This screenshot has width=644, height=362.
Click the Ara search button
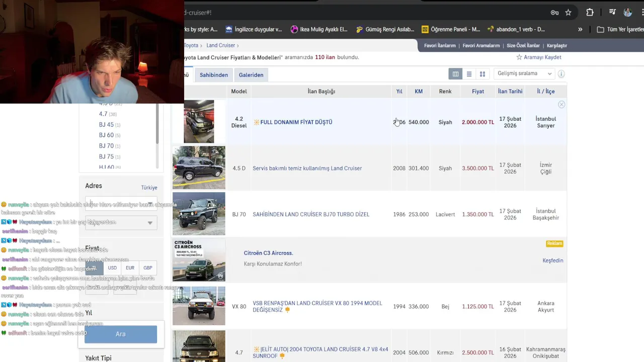point(121,334)
